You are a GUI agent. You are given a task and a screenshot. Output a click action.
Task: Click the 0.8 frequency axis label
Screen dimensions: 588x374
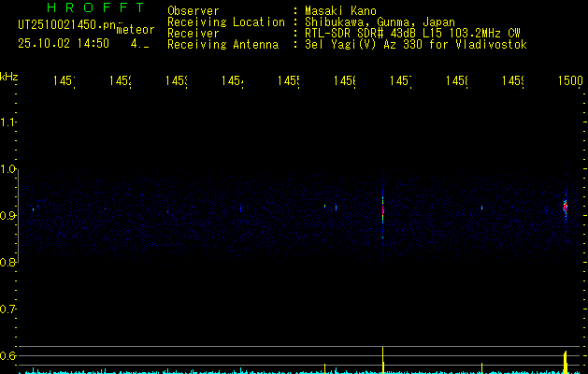pyautogui.click(x=7, y=262)
